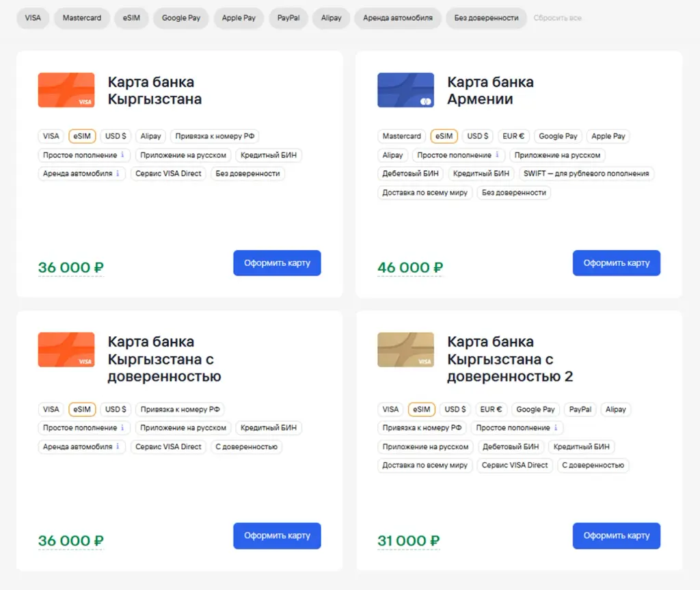Screen dimensions: 700x590
Task: Click Оформить карту for the 31 000 ₽ card
Action: coord(616,535)
